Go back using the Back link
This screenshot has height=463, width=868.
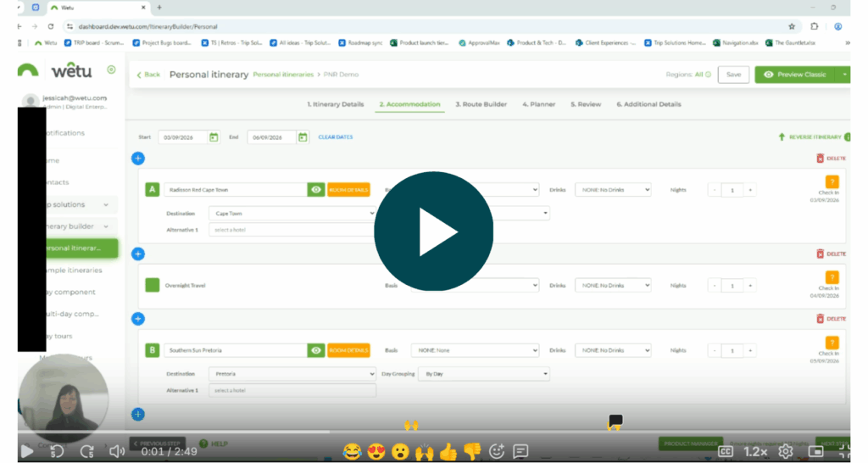[148, 75]
